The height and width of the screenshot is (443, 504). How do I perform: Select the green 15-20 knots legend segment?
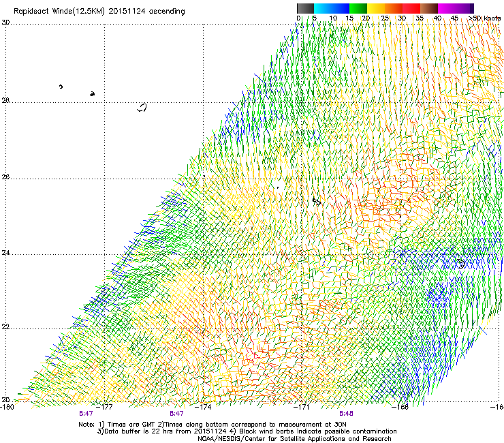pos(358,8)
